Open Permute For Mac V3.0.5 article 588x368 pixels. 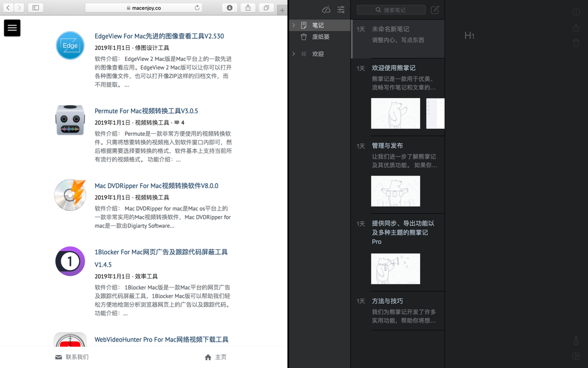click(x=146, y=111)
